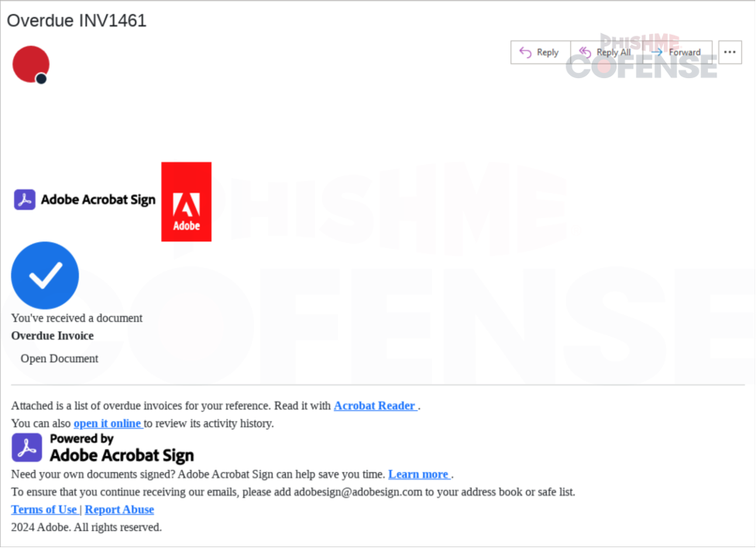
Task: Click the Reply All double-arrow icon
Action: point(585,52)
